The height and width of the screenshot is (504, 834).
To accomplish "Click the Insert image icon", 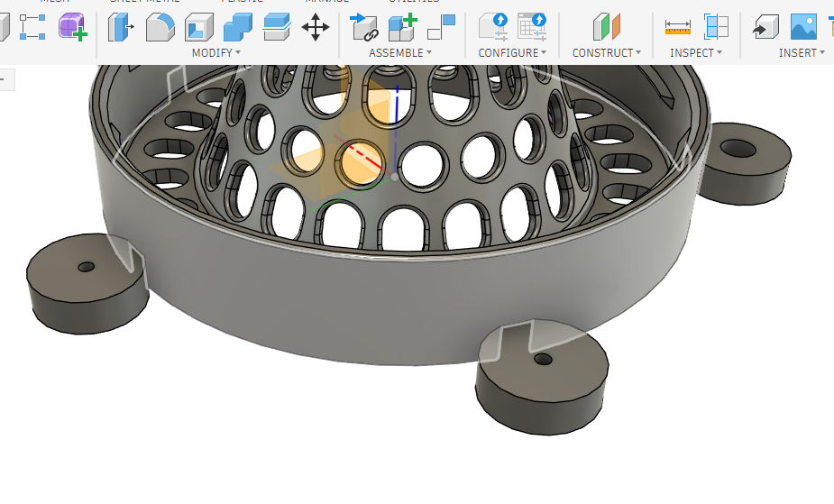I will 802,27.
